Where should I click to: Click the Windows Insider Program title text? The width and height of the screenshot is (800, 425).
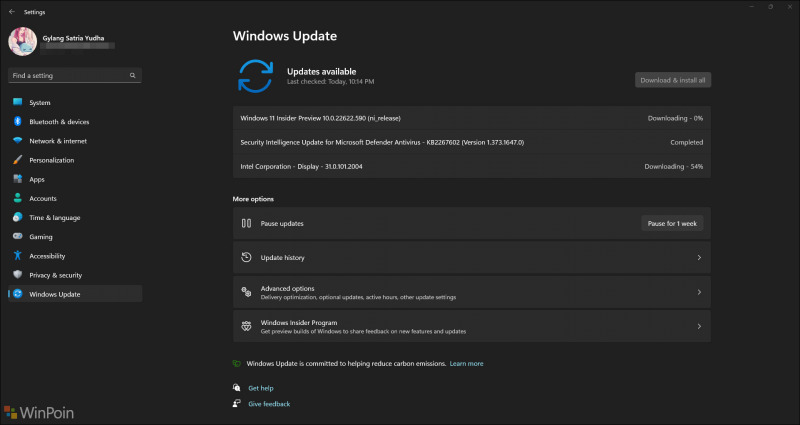[298, 322]
